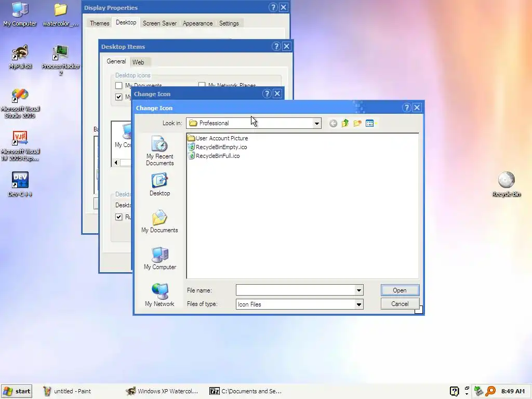Select the Recycle Bin desktop icon
Image resolution: width=532 pixels, height=399 pixels.
pos(506,184)
